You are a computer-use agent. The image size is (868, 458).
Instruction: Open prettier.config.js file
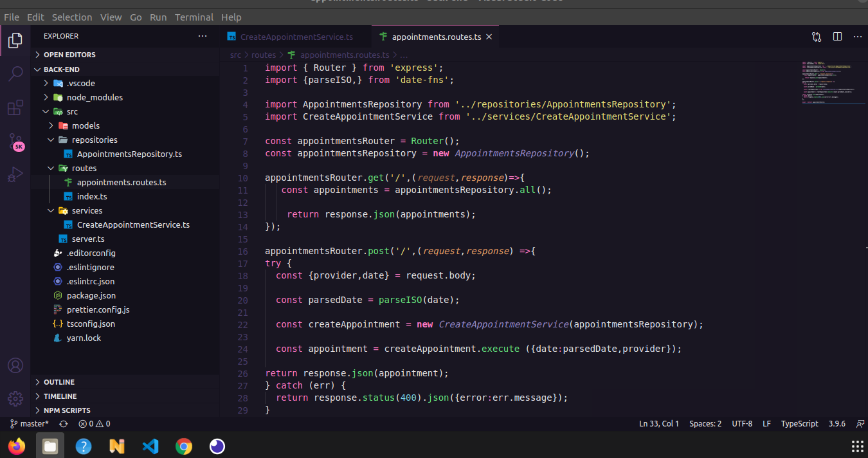coord(125,309)
